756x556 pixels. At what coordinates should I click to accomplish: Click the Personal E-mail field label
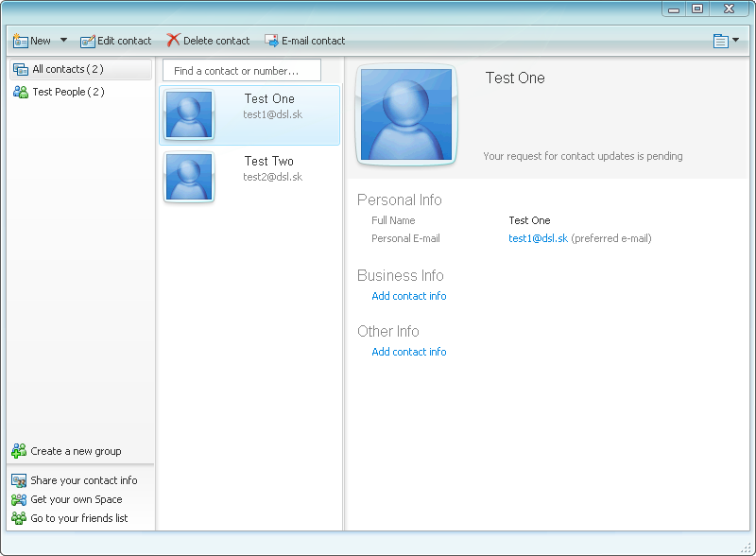tap(405, 238)
